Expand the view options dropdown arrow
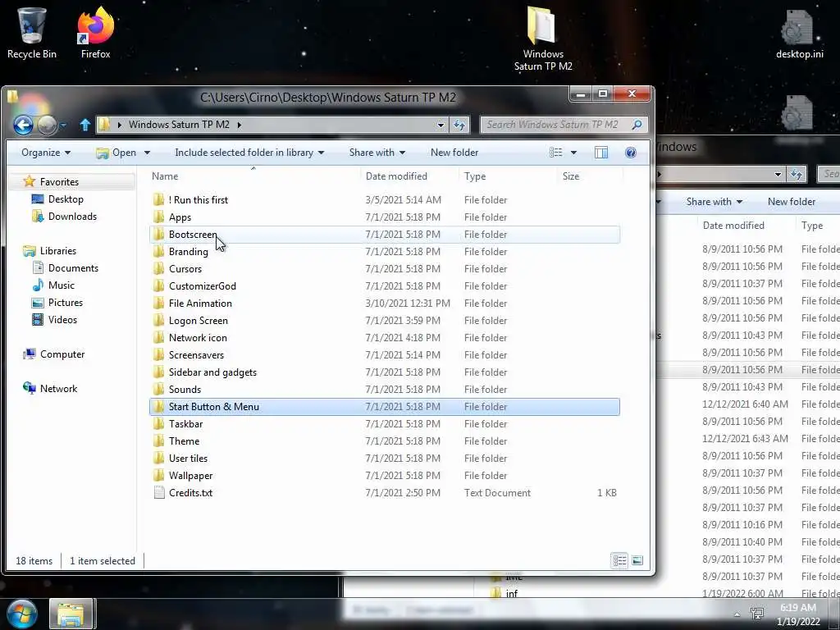Viewport: 840px width, 630px height. 573,153
